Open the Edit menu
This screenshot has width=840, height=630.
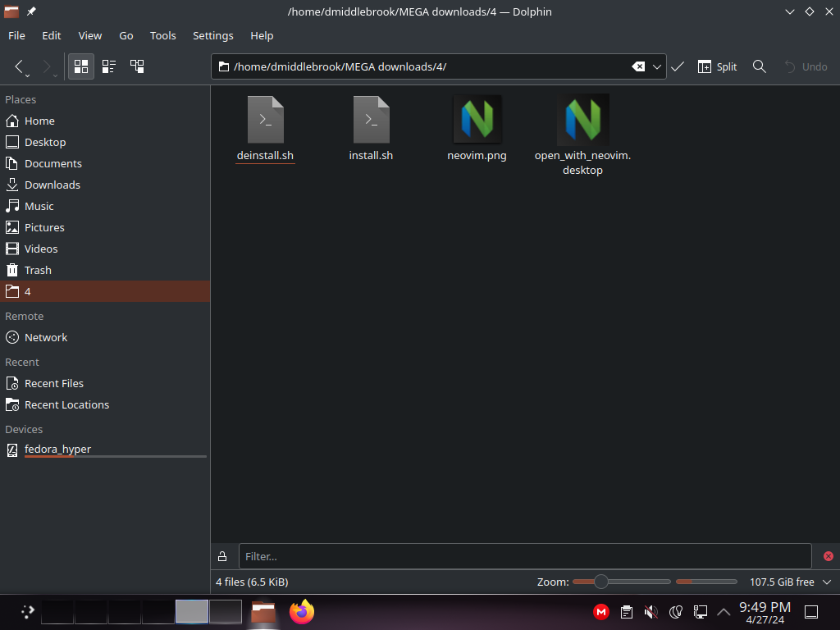[x=52, y=35]
